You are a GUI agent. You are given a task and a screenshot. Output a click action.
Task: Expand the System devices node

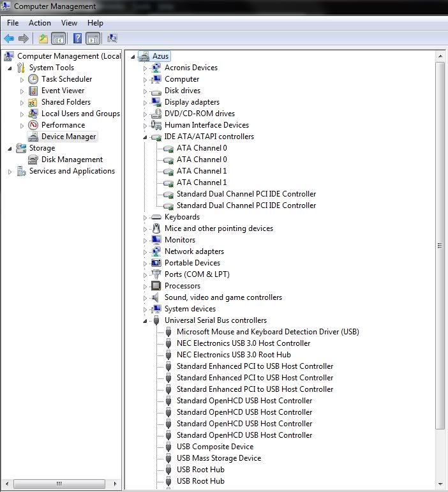click(x=145, y=309)
